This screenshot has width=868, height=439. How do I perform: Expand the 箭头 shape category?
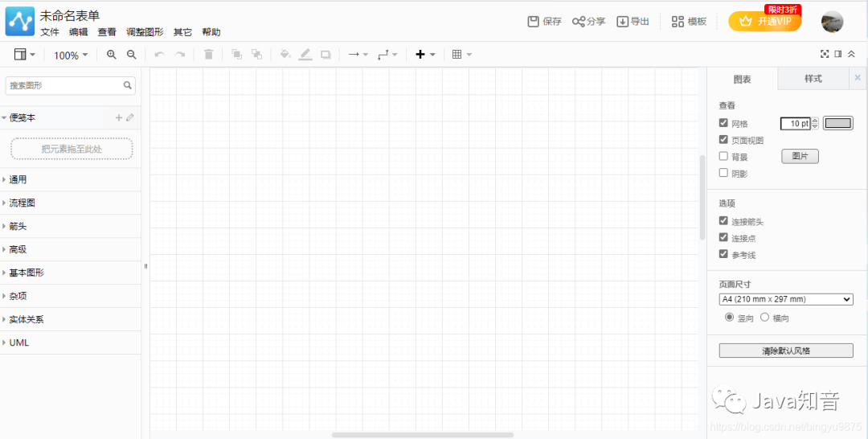point(70,227)
